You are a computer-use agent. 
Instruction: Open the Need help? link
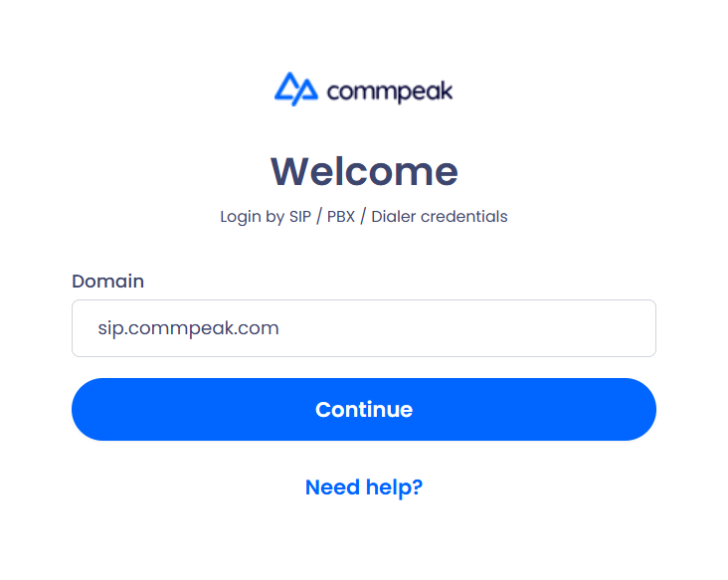tap(364, 487)
